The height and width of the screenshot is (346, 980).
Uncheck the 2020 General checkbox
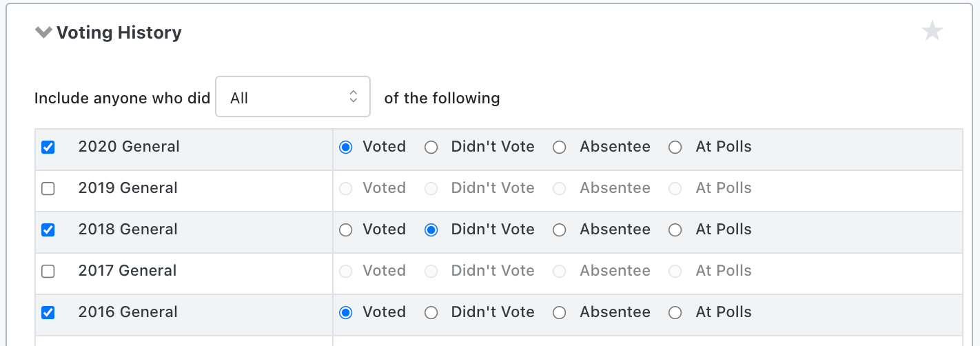coord(48,147)
